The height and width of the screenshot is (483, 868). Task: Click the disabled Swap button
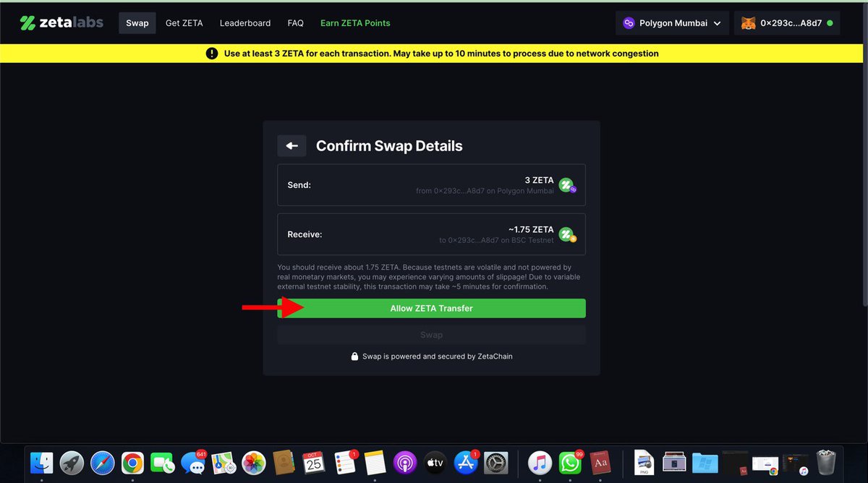pos(432,335)
